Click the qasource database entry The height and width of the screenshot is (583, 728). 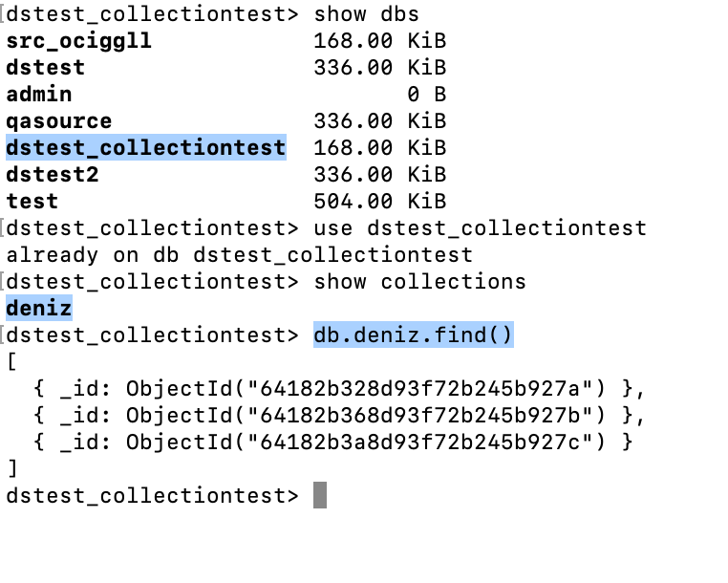point(58,121)
